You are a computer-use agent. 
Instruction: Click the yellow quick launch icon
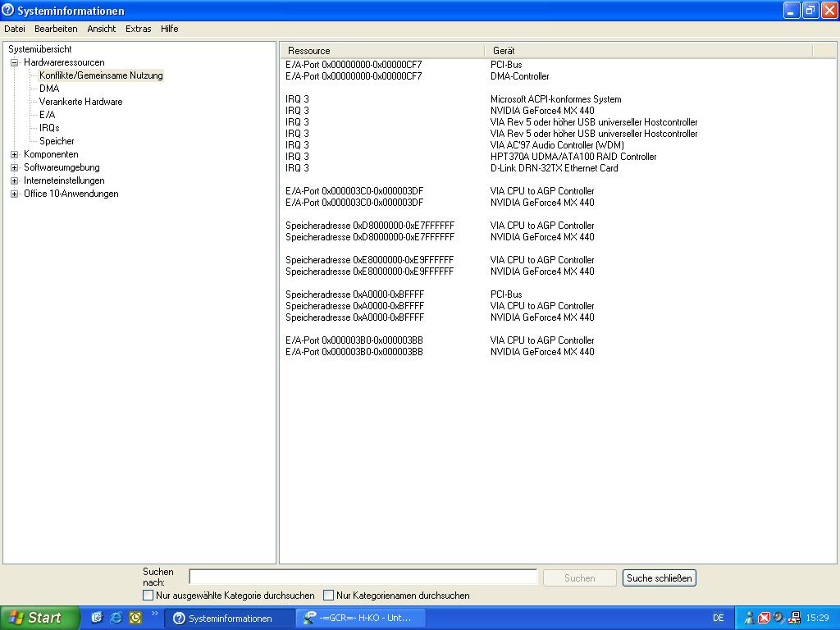135,618
